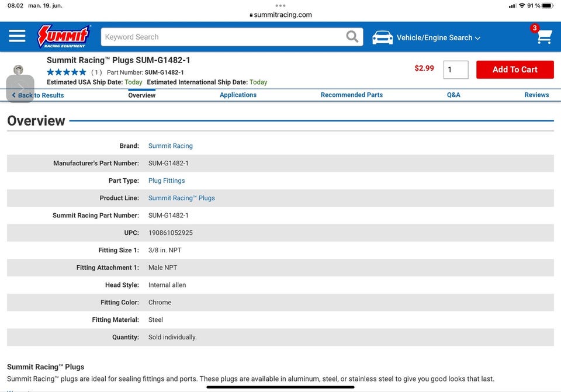561x392 pixels.
Task: Click the Male NPT attachment value
Action: tap(163, 268)
